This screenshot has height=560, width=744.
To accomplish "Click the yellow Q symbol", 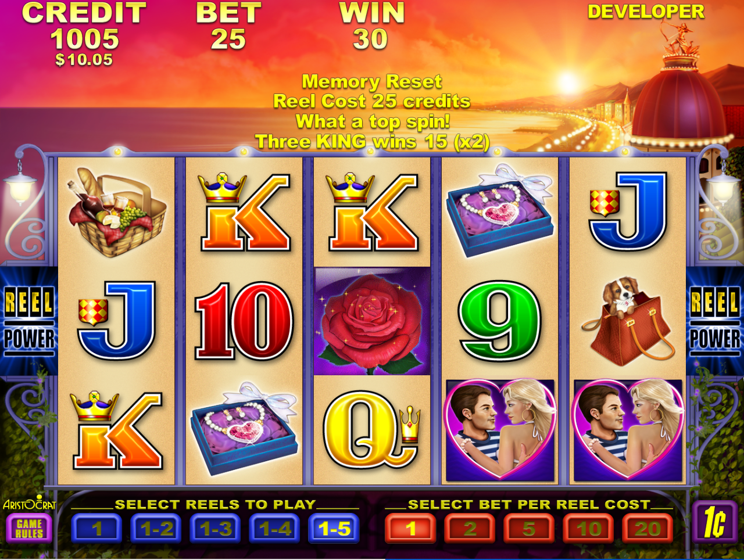I will pos(372,430).
